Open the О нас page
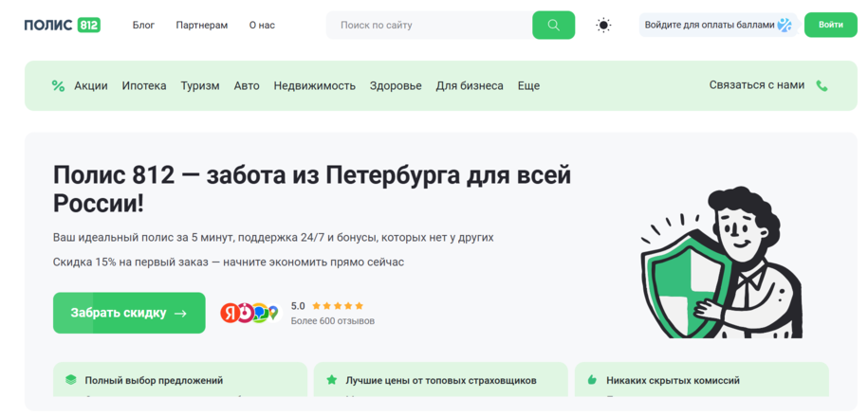 point(262,25)
